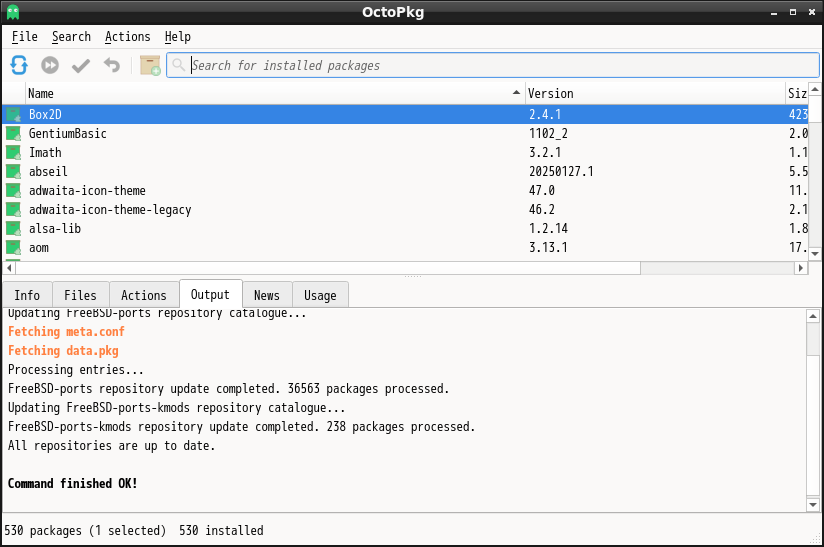Click output pane scroll down arrow
The height and width of the screenshot is (547, 824).
pyautogui.click(x=812, y=504)
